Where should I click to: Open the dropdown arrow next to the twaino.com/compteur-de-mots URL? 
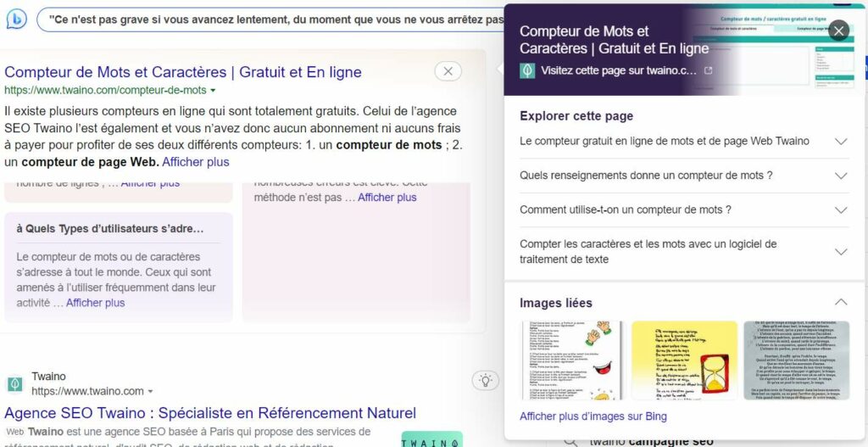(x=213, y=90)
